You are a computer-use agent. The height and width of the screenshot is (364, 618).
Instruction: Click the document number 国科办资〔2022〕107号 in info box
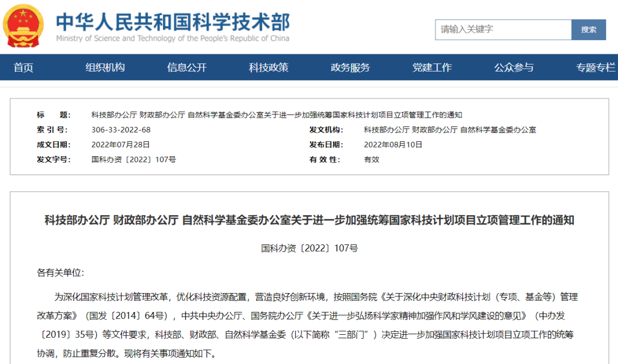tap(133, 160)
